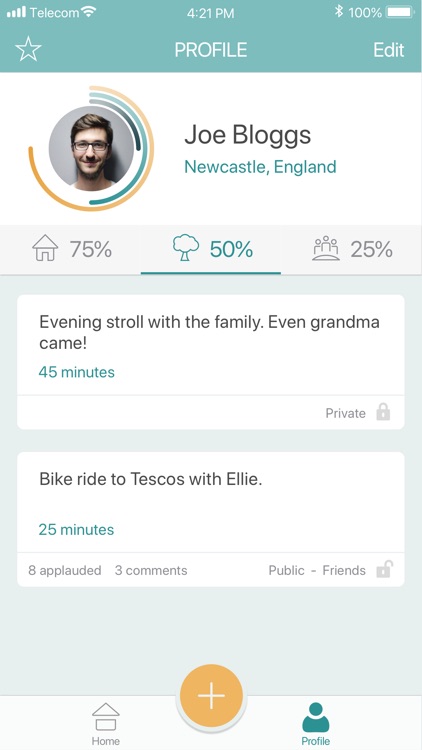Tap the Newcastle, England location link
Viewport: 422px width, 750px height.
click(x=260, y=167)
